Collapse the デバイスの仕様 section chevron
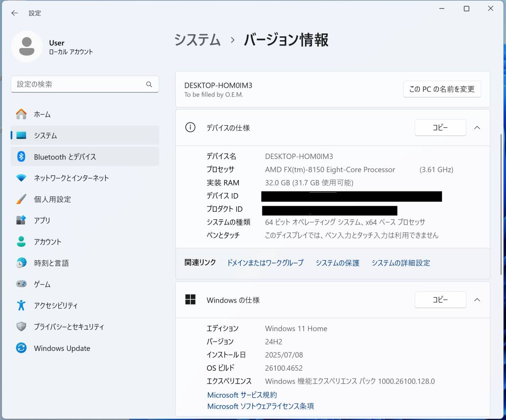Screen dimensions: 506x420 coord(477,128)
